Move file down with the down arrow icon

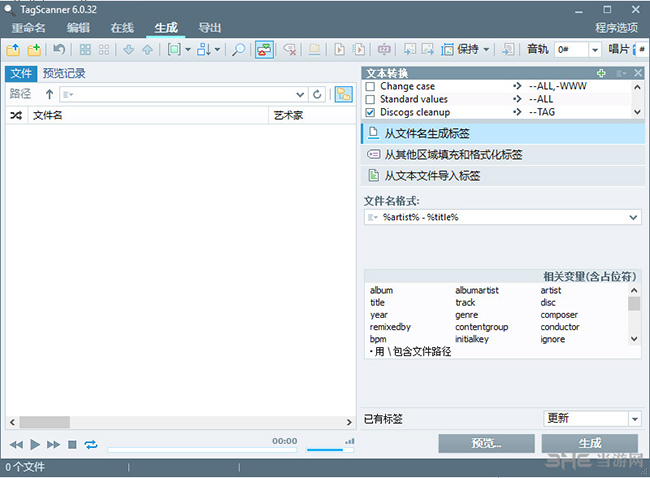(129, 50)
